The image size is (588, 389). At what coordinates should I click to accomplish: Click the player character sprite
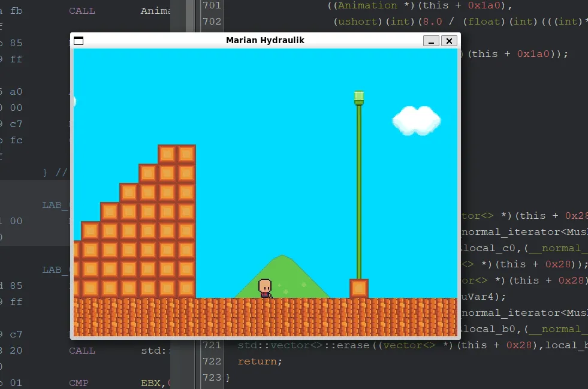click(x=265, y=288)
